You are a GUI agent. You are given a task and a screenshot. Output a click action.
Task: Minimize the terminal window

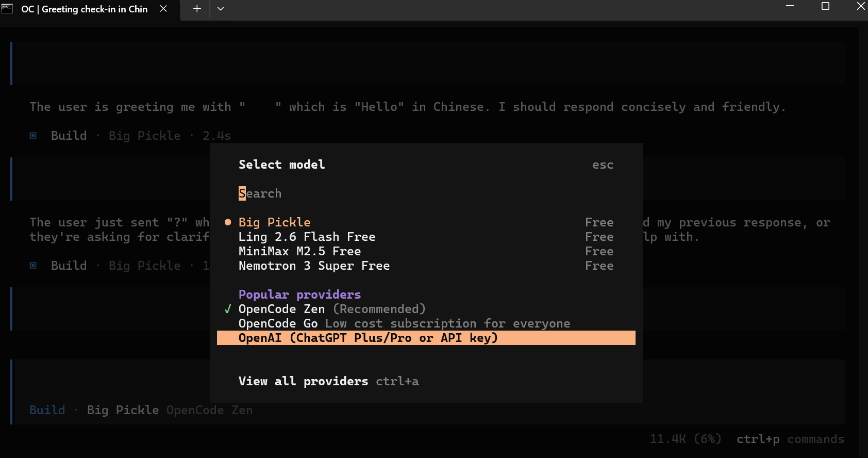click(x=790, y=6)
